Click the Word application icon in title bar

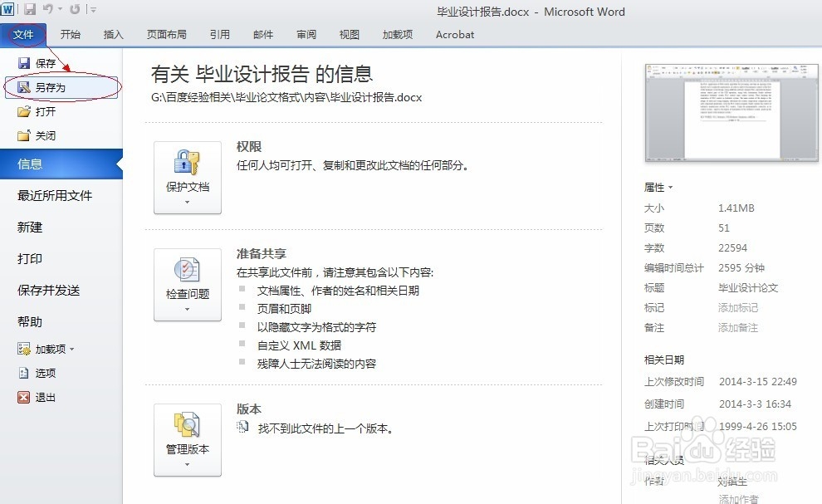[7, 9]
